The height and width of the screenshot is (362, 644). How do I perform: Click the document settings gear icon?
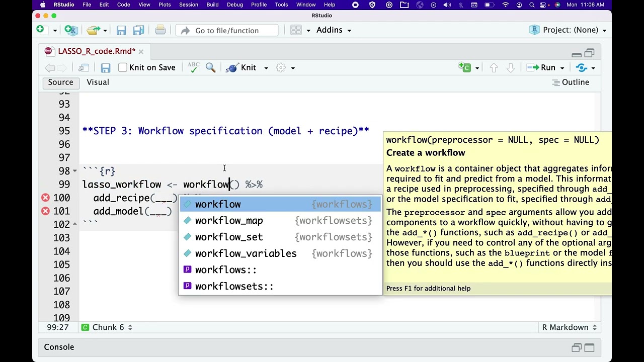pos(281,68)
